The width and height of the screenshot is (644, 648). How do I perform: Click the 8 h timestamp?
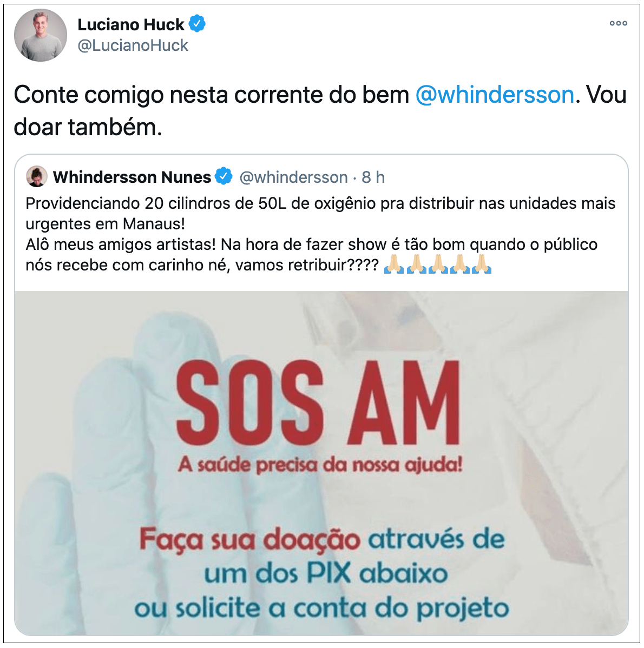pyautogui.click(x=373, y=177)
